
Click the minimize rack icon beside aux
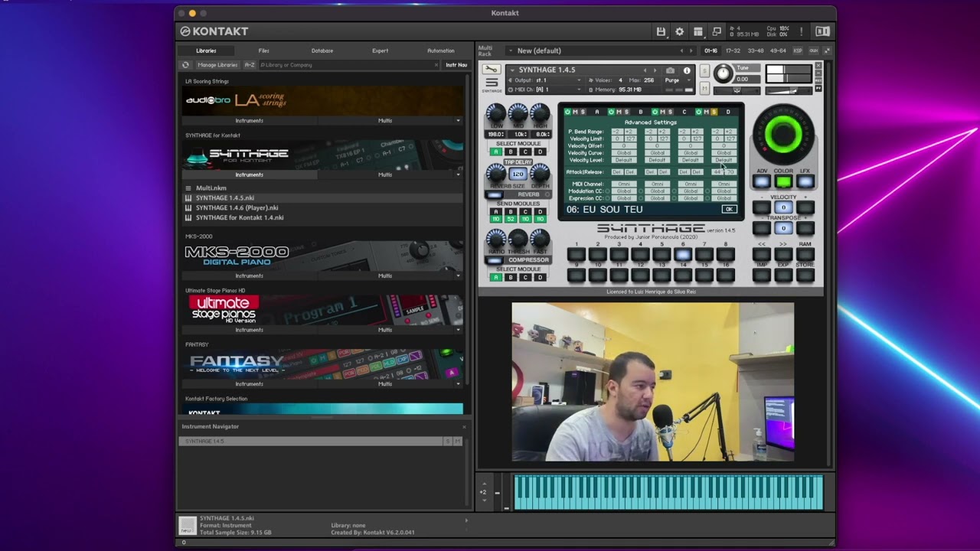[827, 51]
